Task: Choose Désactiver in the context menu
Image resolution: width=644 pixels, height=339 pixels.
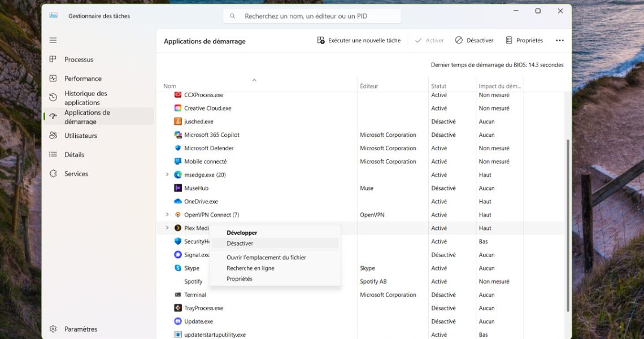Action: click(x=240, y=244)
